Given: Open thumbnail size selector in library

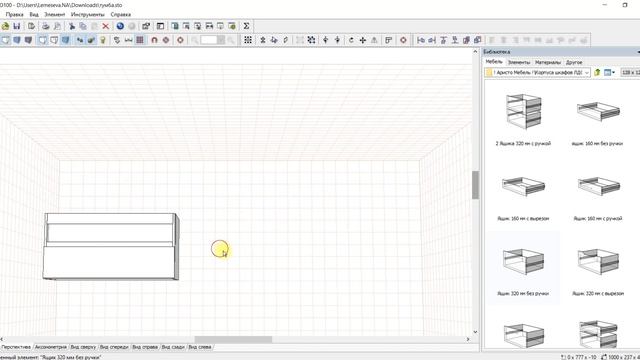Looking at the screenshot, I should (x=630, y=72).
